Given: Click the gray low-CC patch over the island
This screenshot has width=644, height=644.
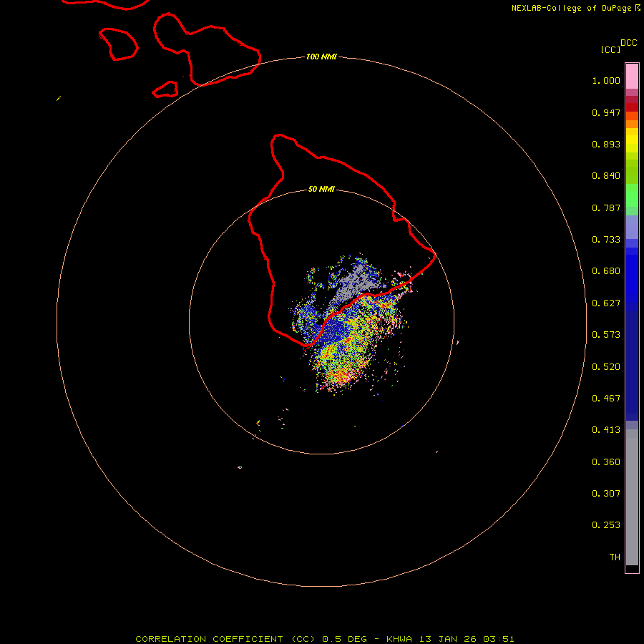Looking at the screenshot, I should coord(356,284).
